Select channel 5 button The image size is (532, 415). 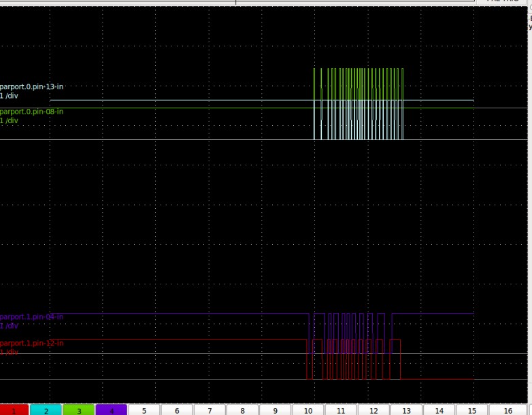144,410
